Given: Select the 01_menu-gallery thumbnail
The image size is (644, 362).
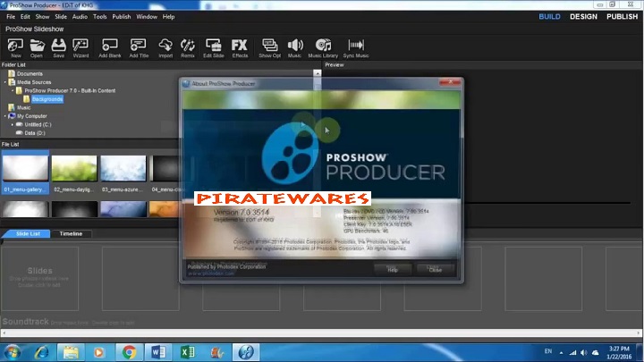Looking at the screenshot, I should point(25,172).
